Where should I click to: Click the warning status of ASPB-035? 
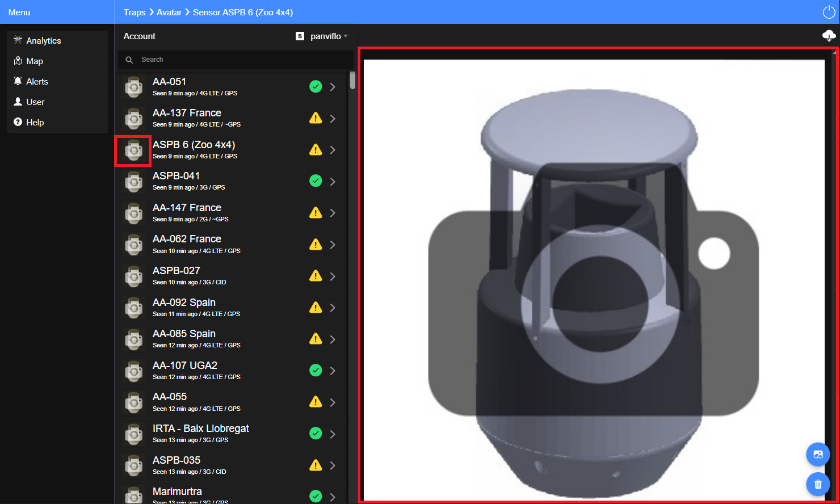(316, 465)
